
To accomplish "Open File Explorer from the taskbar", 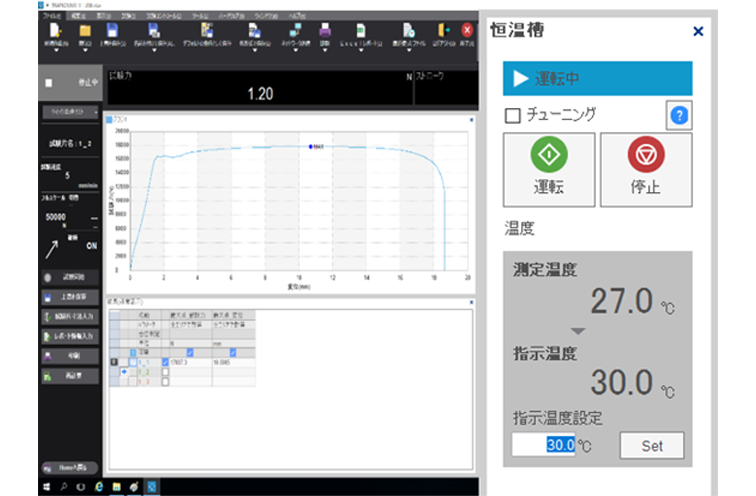I will 116,487.
